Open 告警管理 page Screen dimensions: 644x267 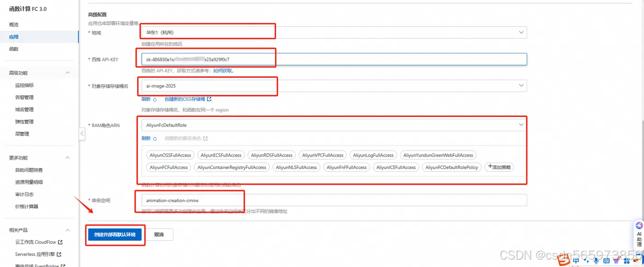coord(24,97)
